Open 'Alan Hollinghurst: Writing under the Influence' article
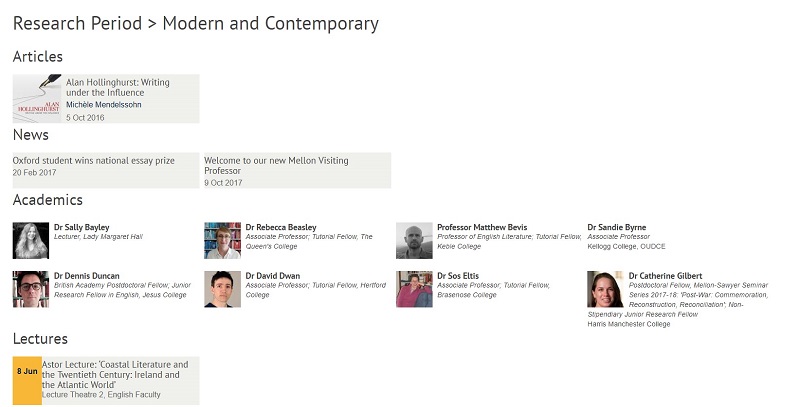Screen dimensions: 800x407 point(118,87)
